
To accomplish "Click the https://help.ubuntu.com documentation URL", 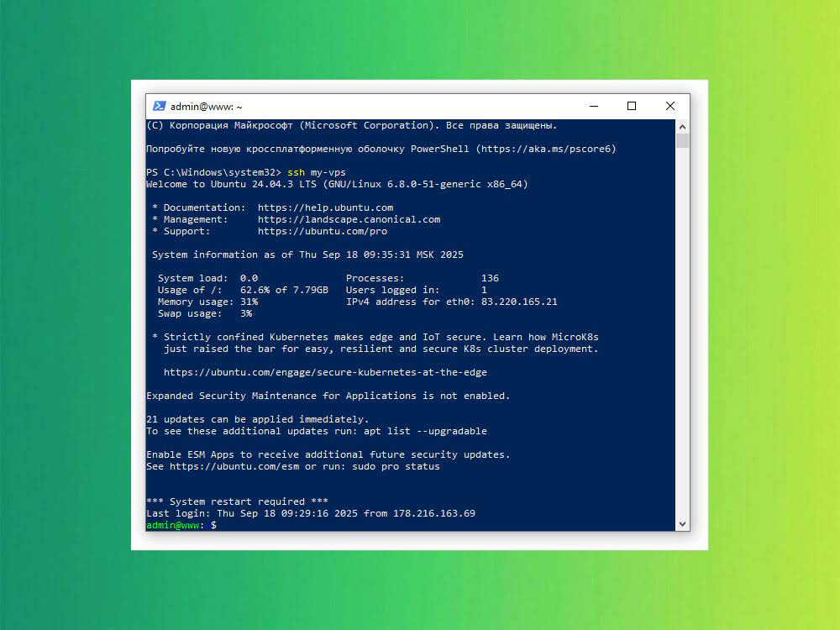I will click(x=325, y=207).
